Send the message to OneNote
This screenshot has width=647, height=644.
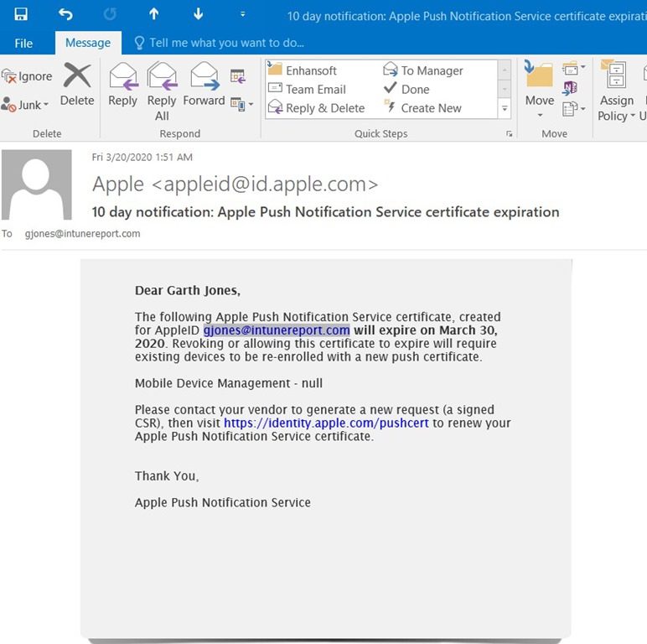570,88
